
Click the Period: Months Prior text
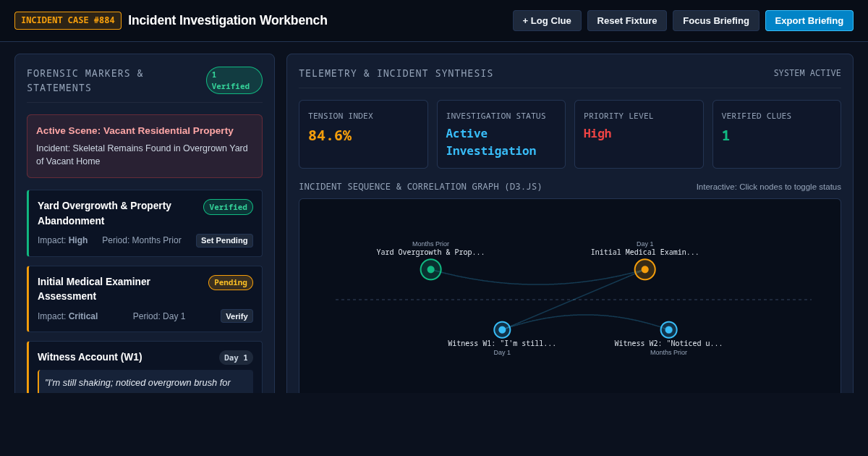[142, 240]
